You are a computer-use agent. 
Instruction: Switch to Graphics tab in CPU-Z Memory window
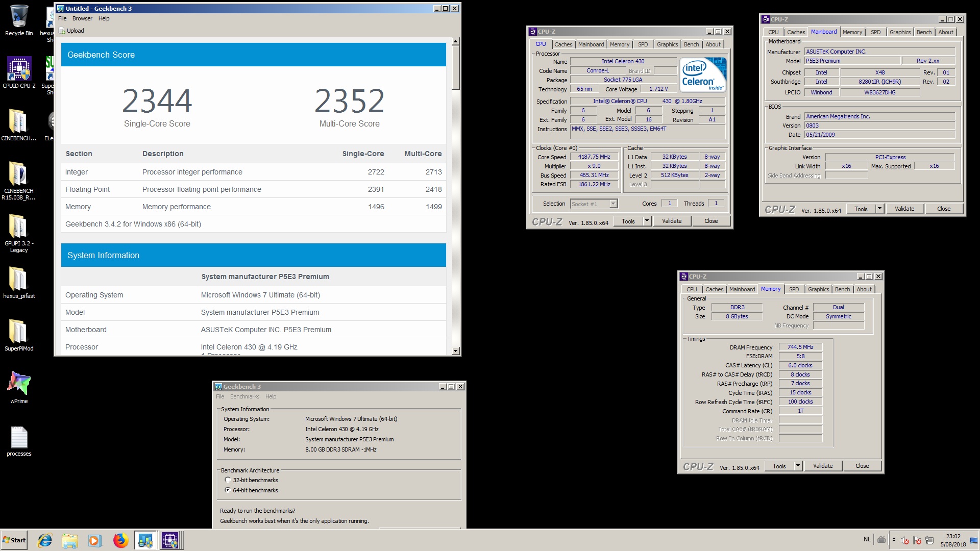pyautogui.click(x=818, y=289)
